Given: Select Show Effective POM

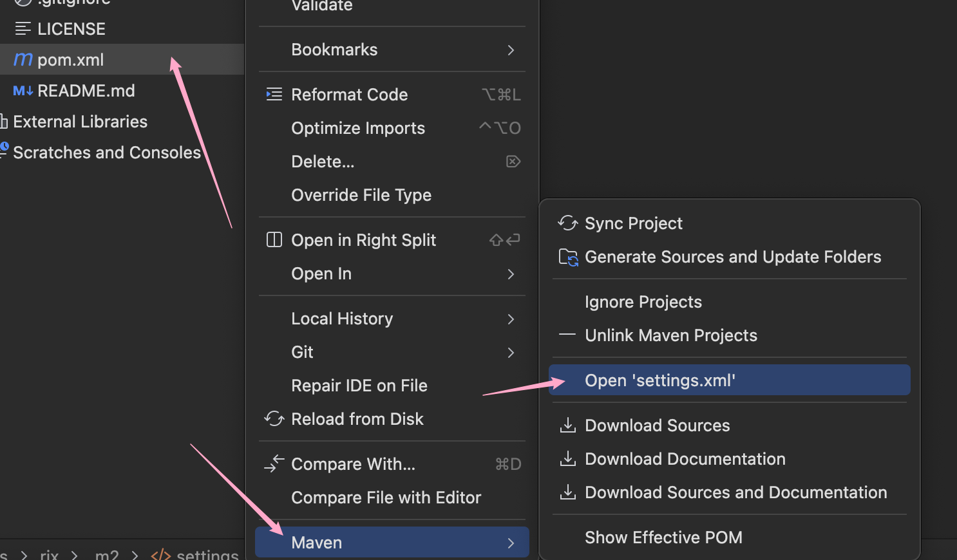Looking at the screenshot, I should (730, 537).
